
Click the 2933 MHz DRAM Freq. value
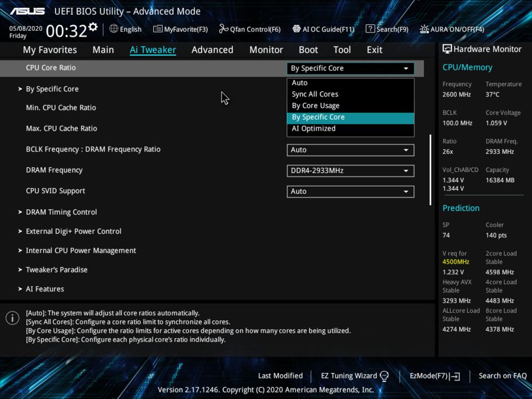click(x=499, y=152)
